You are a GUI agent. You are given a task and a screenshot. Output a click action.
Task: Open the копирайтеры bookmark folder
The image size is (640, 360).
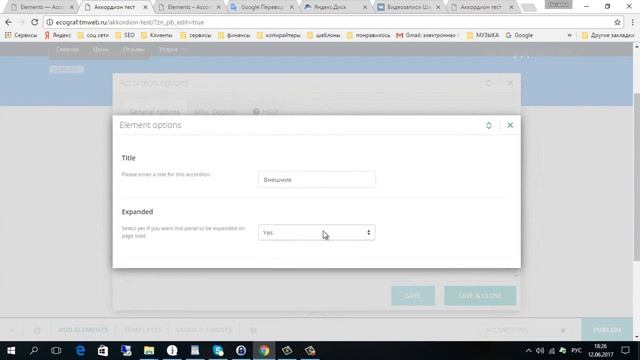pos(278,35)
